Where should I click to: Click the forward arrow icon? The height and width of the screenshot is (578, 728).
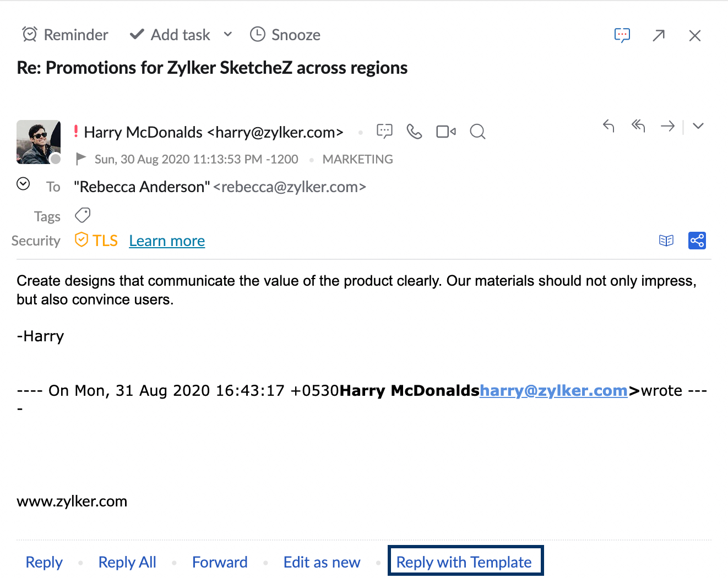point(667,126)
